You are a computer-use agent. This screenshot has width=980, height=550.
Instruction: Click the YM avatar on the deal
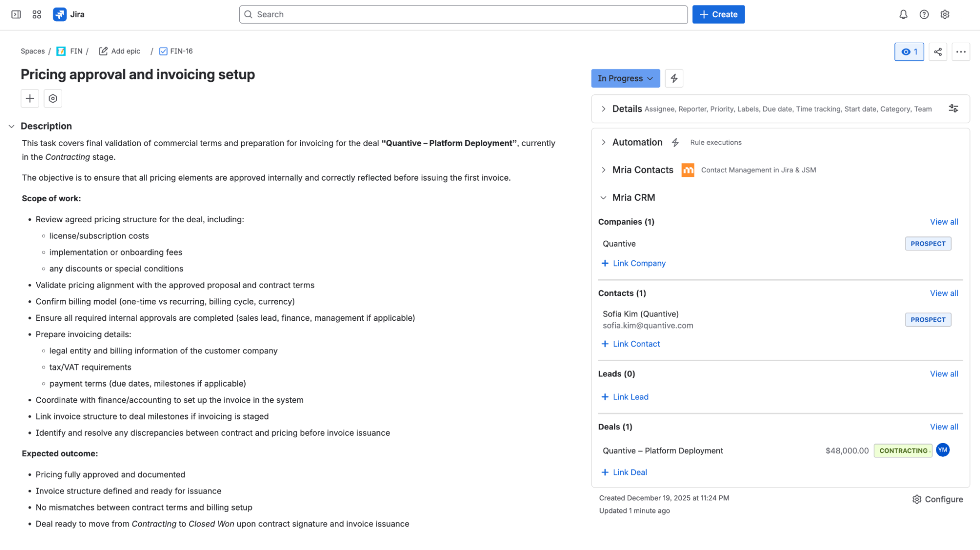[942, 450]
